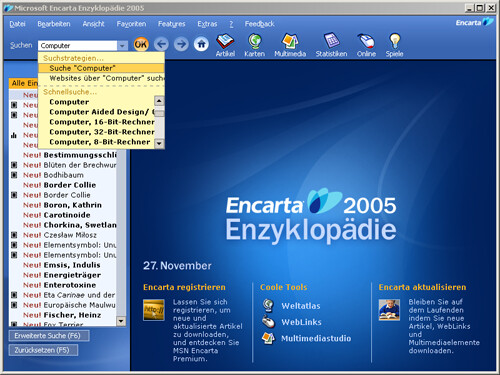Open the Multimediastudio link
Screen dimensions: 500x375
316,338
